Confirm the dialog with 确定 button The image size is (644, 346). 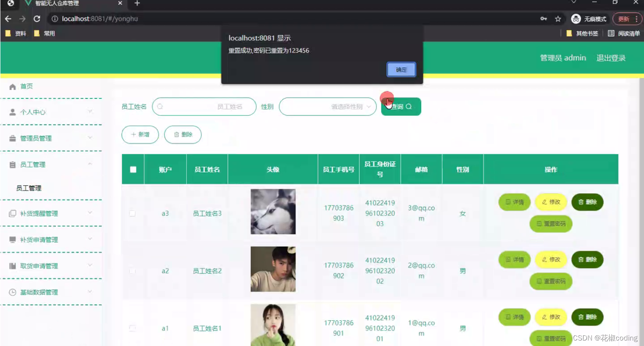coord(400,70)
